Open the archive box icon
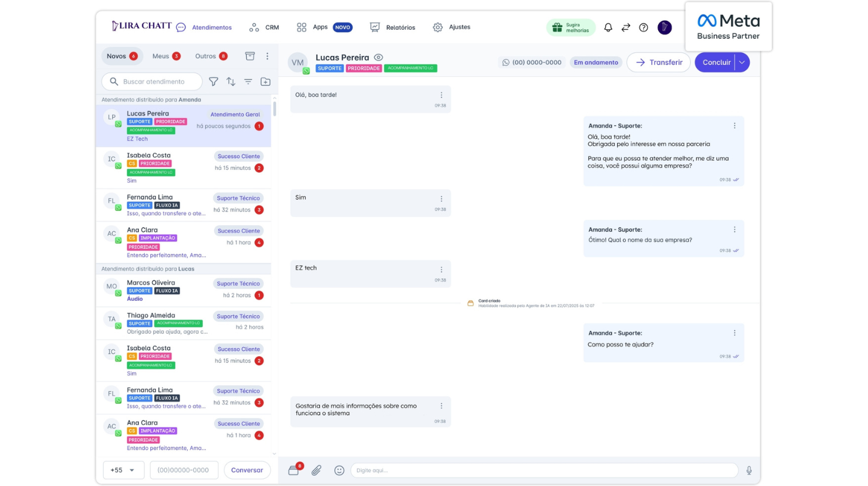Image resolution: width=868 pixels, height=486 pixels. (250, 56)
